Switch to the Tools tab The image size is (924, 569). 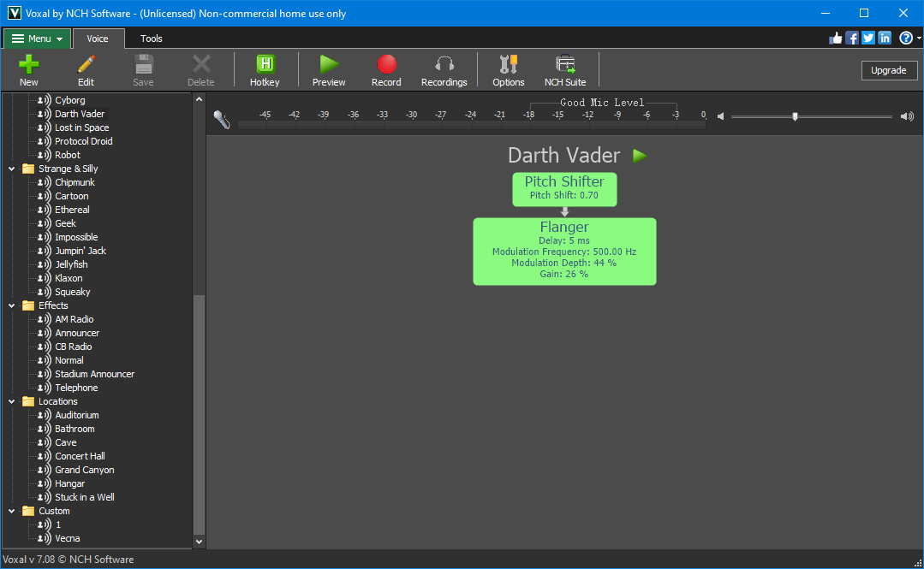point(152,39)
